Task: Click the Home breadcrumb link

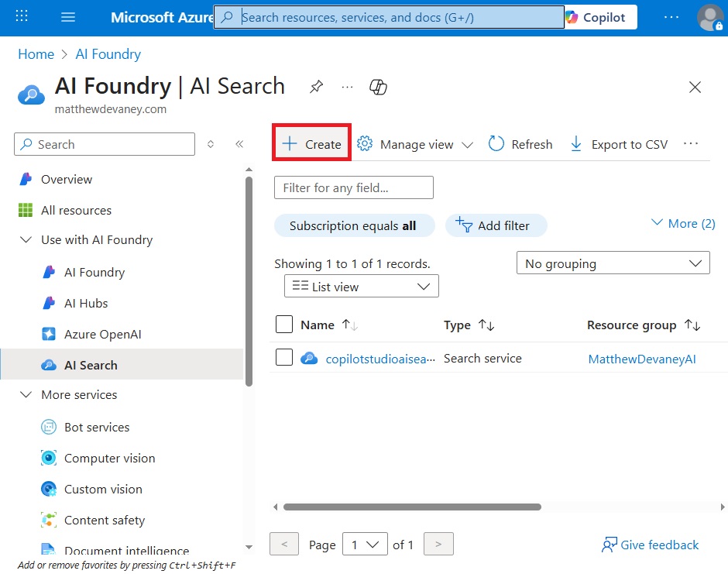Action: tap(36, 54)
